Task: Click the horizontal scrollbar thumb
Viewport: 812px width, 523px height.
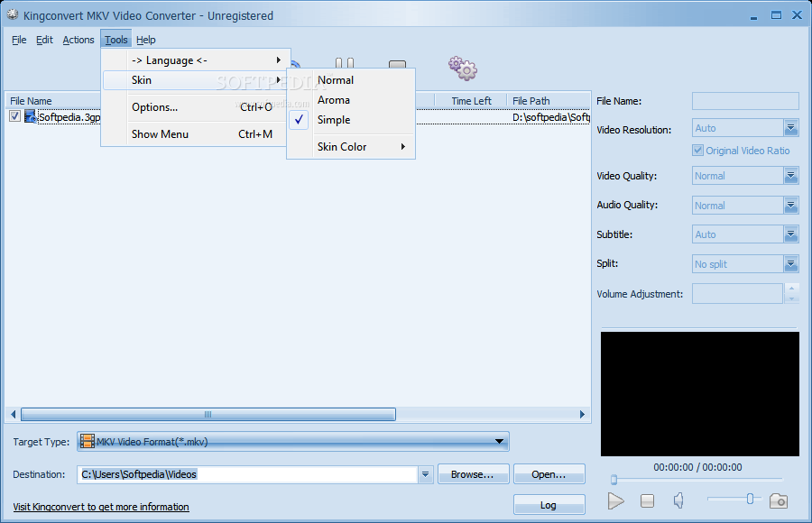Action: click(208, 414)
